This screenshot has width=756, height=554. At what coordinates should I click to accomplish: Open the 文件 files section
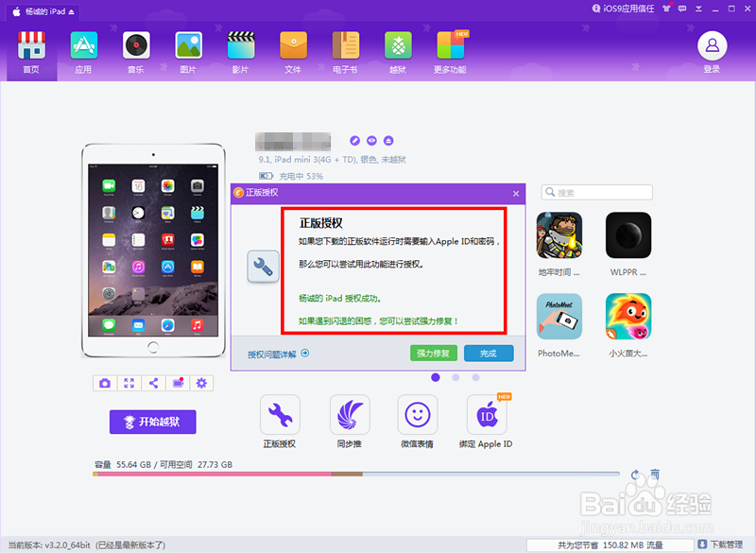pos(293,53)
